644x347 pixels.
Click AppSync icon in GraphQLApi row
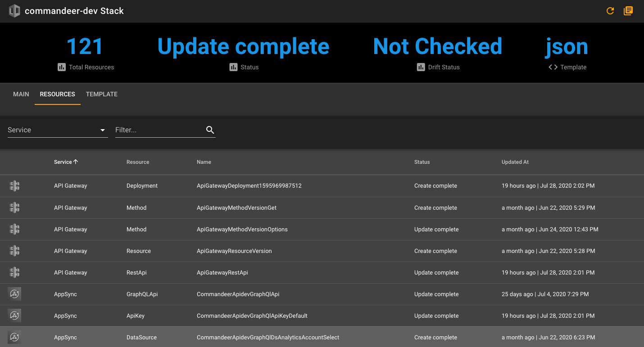[x=15, y=294]
